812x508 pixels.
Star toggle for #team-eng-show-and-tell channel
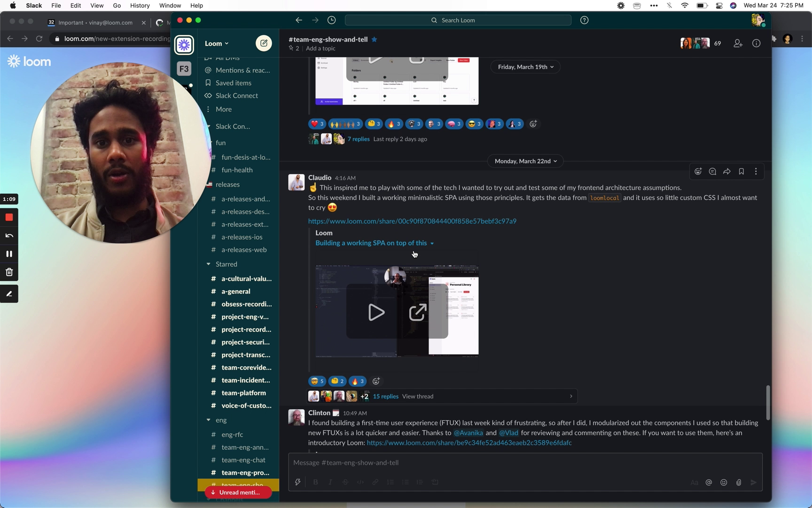[x=375, y=40]
